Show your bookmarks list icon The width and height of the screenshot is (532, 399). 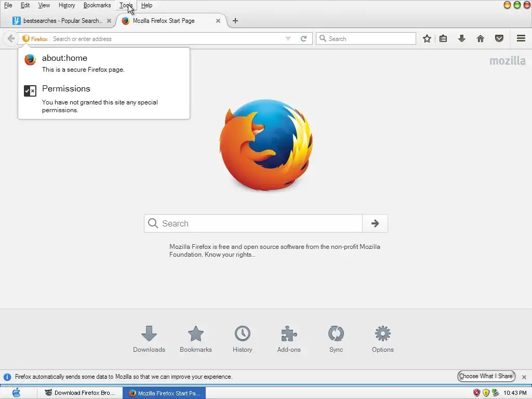443,38
